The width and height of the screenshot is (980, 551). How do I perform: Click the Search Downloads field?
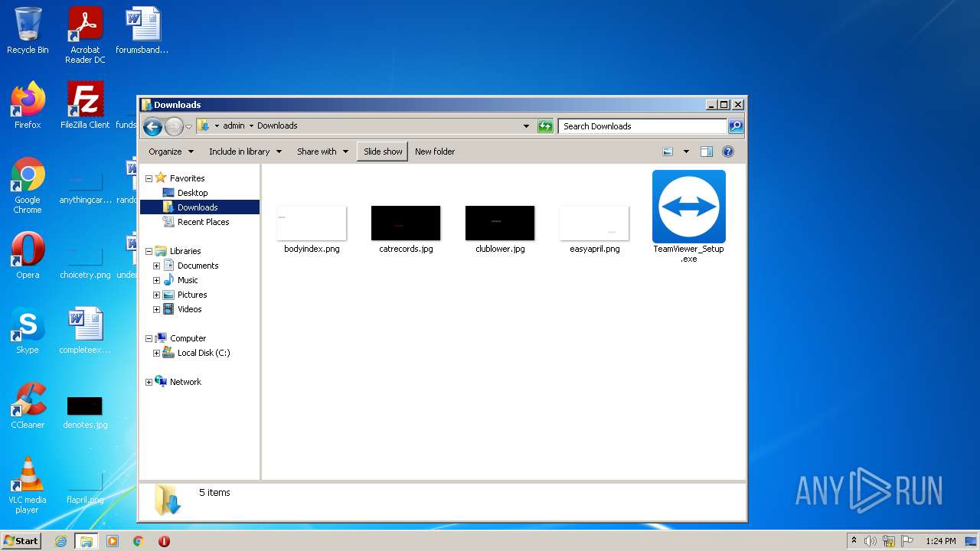[x=642, y=126]
